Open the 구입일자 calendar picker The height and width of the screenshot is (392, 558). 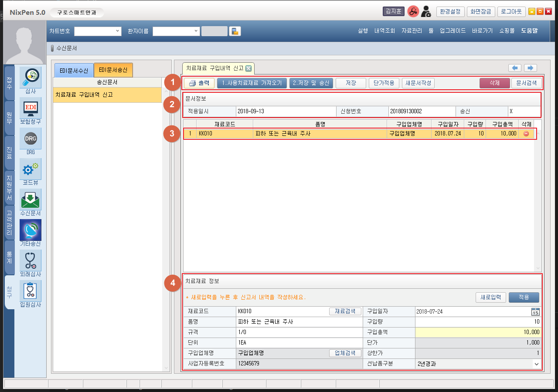535,311
